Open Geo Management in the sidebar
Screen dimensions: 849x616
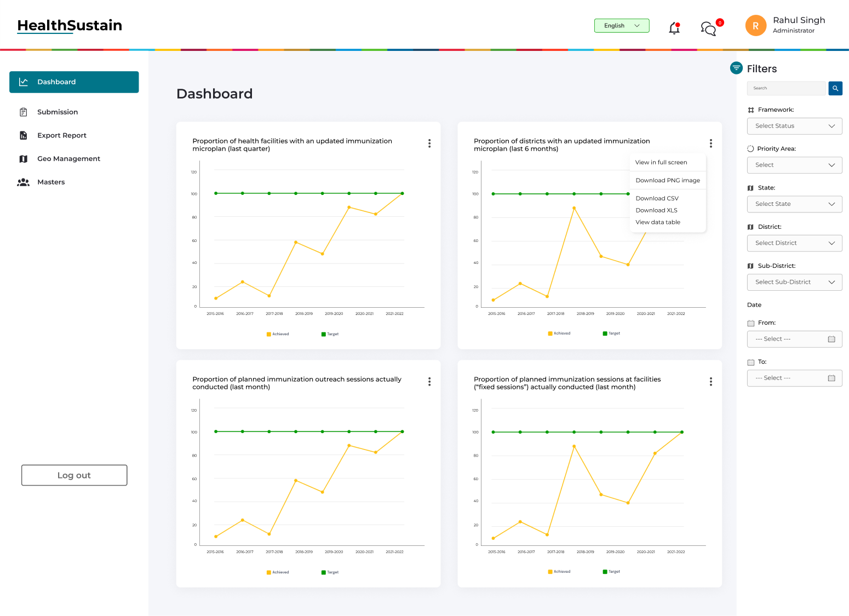(x=68, y=159)
